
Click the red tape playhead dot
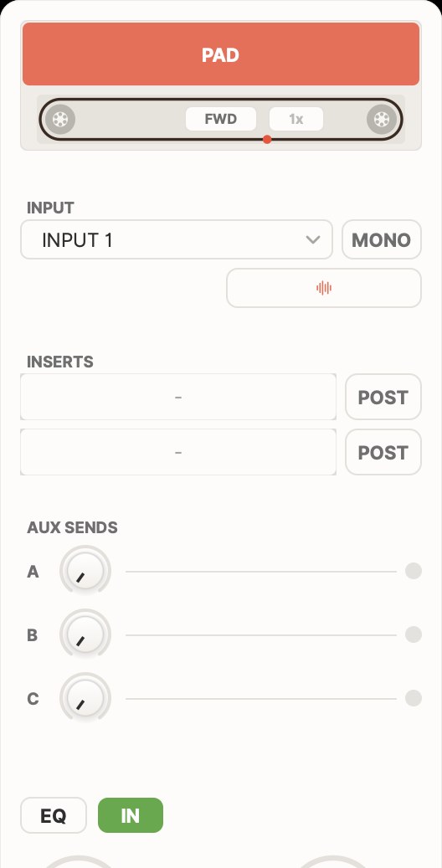267,139
